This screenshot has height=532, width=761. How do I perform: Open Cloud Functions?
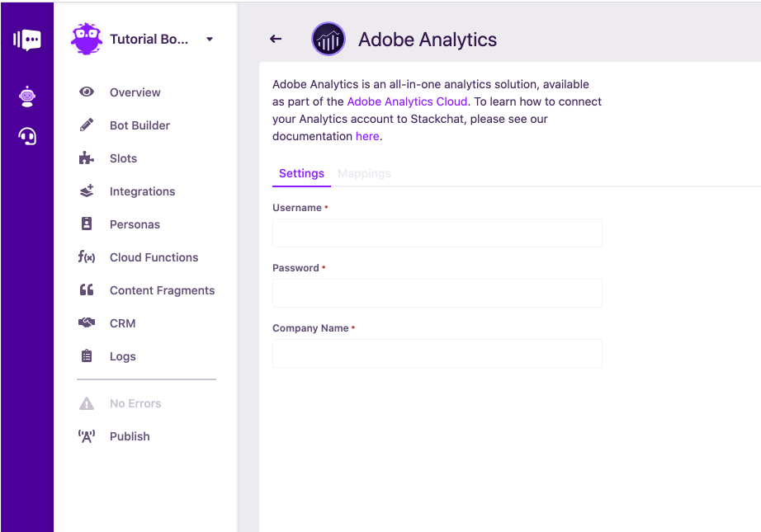coord(154,257)
